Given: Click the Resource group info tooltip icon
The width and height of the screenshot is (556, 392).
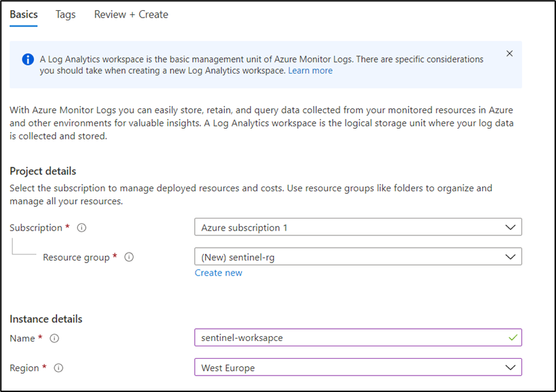Looking at the screenshot, I should [x=129, y=257].
